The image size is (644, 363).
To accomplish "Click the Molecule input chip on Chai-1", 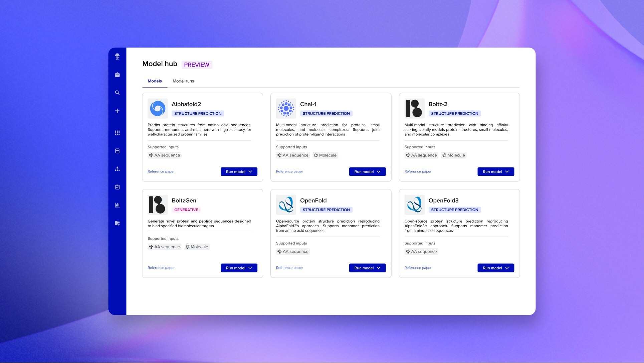I will [x=326, y=155].
